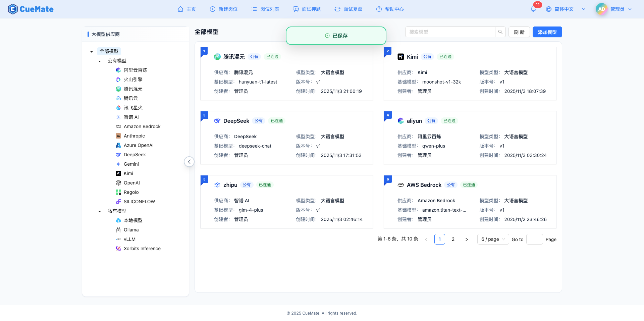Viewport: 644px width, 321px height.
Task: Click the Amazon Bedrock icon in sidebar
Action: (x=118, y=126)
